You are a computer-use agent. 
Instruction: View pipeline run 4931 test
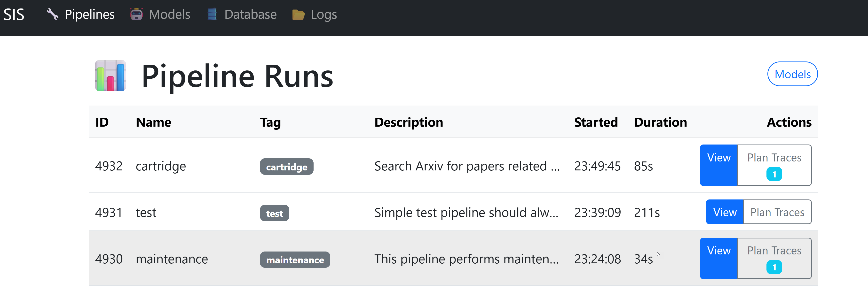point(725,212)
